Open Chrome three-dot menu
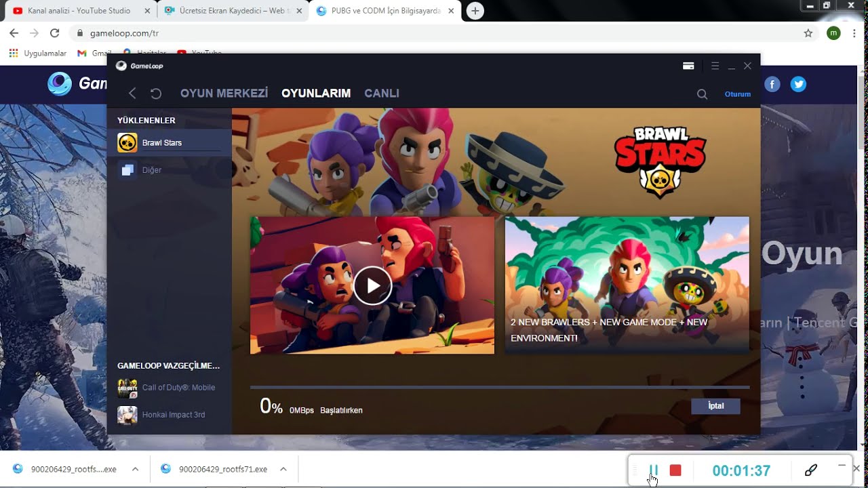 coord(854,33)
